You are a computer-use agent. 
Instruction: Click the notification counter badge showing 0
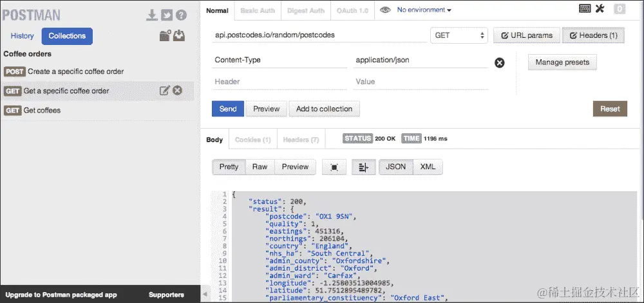coord(620,9)
